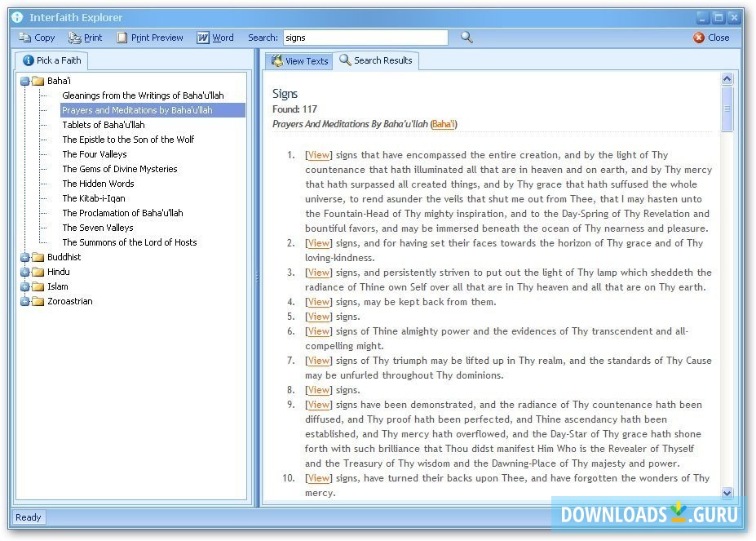This screenshot has width=756, height=541.
Task: Open the Pick a Faith tab
Action: point(51,60)
